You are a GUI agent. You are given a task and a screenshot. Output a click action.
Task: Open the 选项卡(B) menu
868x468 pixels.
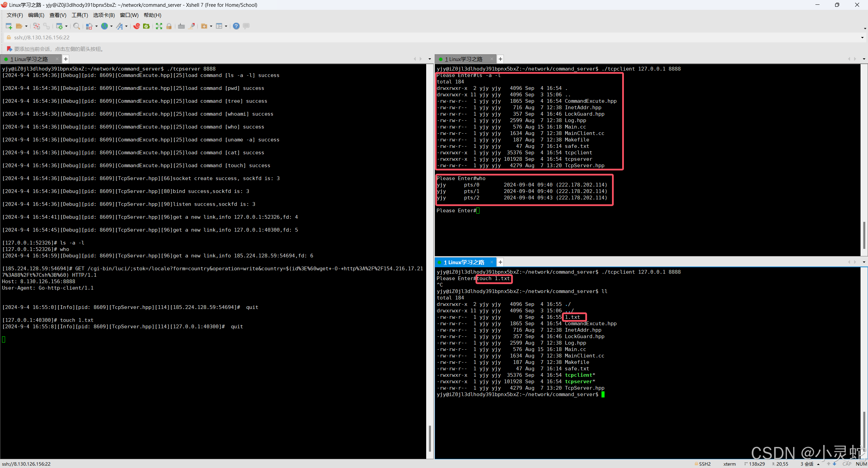104,15
